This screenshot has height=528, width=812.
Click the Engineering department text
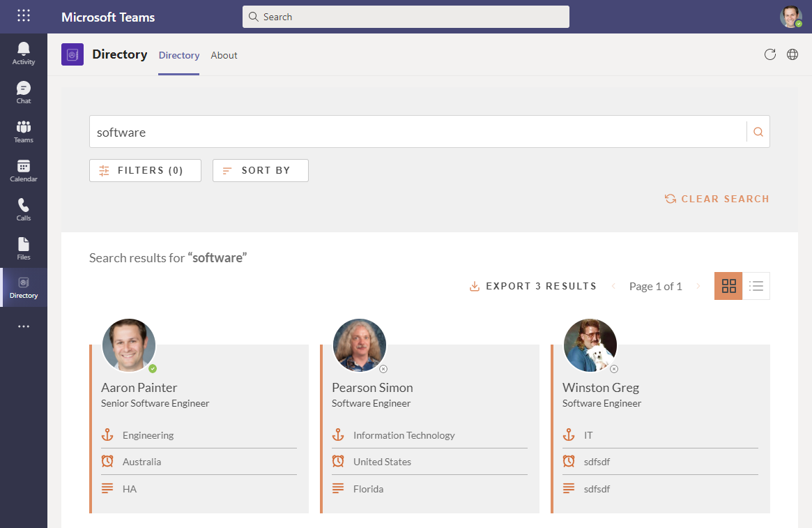(148, 435)
